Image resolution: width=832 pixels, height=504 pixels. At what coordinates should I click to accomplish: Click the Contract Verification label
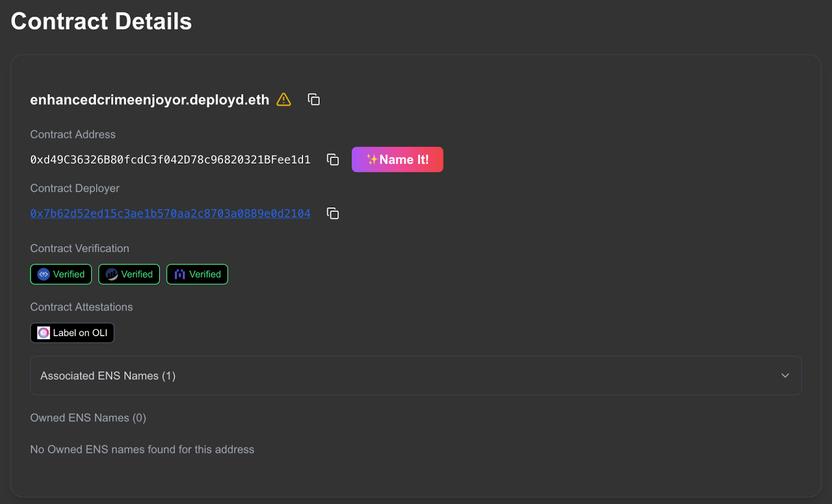(80, 248)
